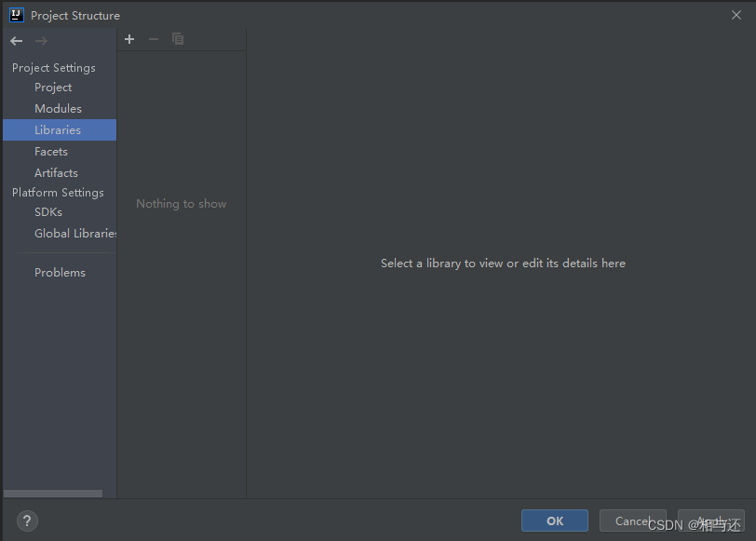756x541 pixels.
Task: Open the Problems section
Action: pyautogui.click(x=60, y=273)
